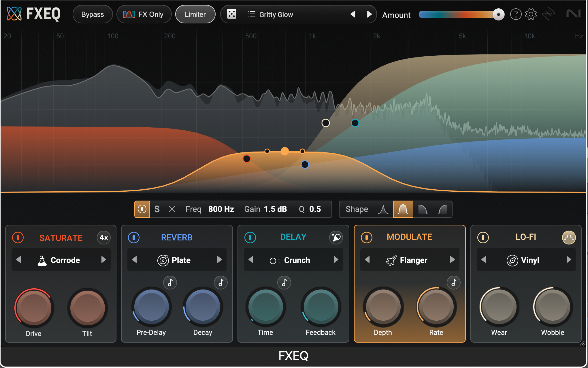
Task: Click the Delay ping-pong icon
Action: [336, 238]
